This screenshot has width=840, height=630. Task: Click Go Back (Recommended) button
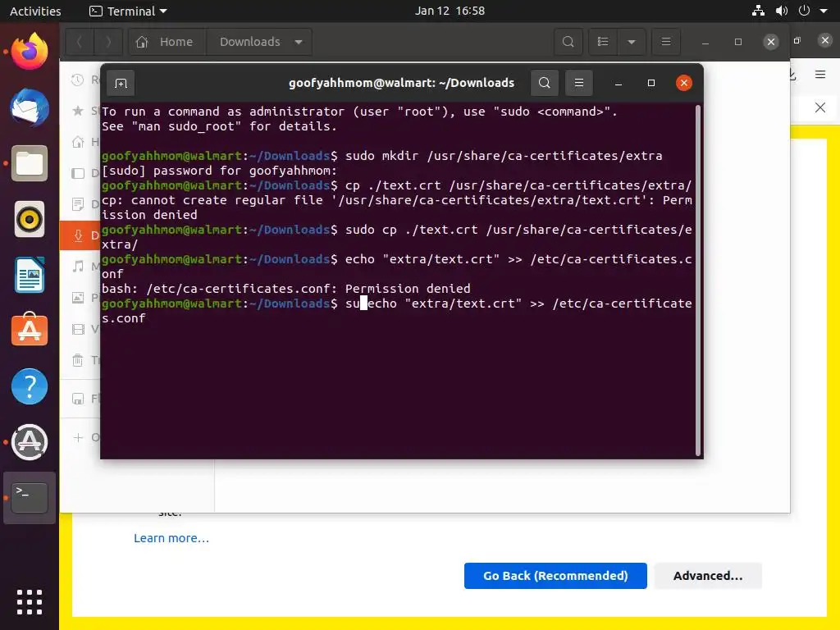coord(555,575)
